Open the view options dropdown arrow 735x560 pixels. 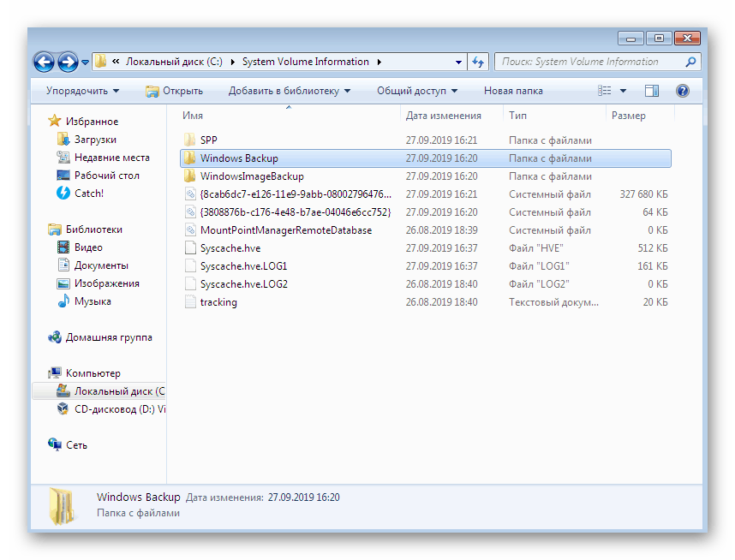[x=623, y=91]
